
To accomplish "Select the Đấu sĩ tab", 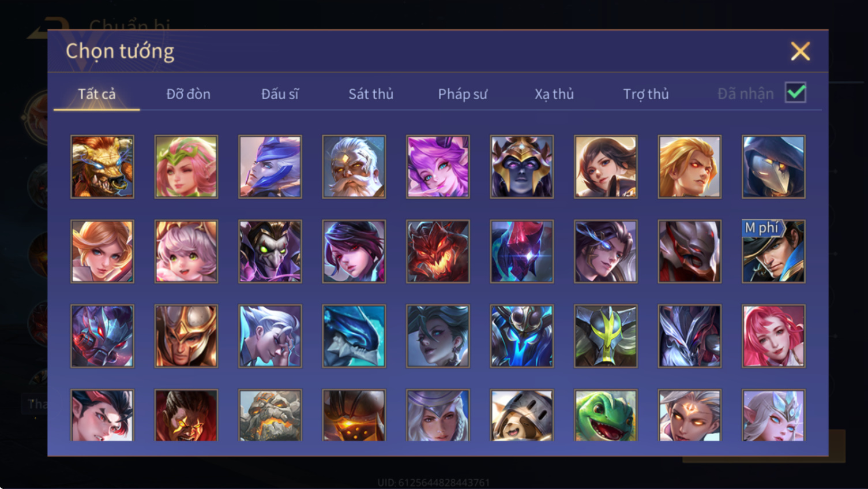I will pyautogui.click(x=280, y=94).
